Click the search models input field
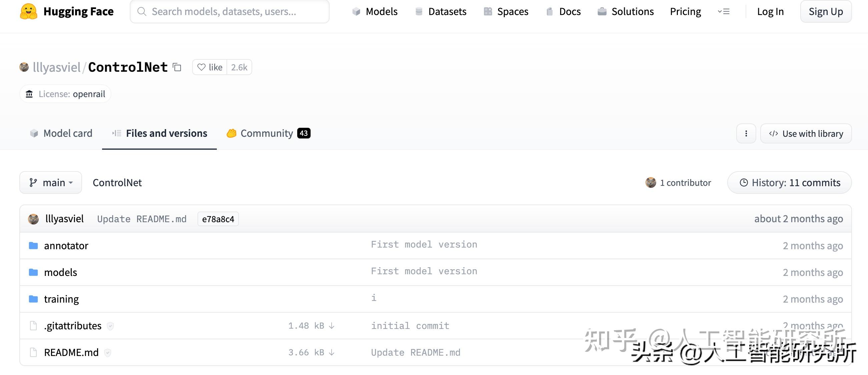868x375 pixels. (x=230, y=11)
